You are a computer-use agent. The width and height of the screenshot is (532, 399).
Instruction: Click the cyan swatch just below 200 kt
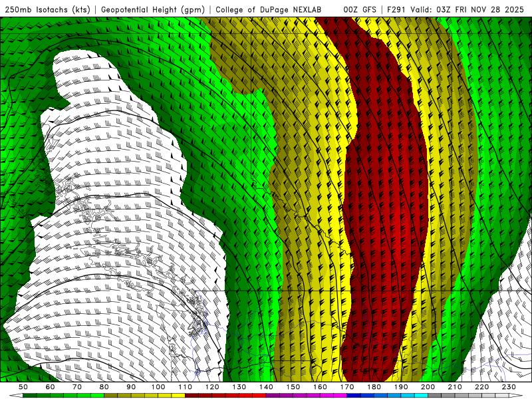click(421, 395)
